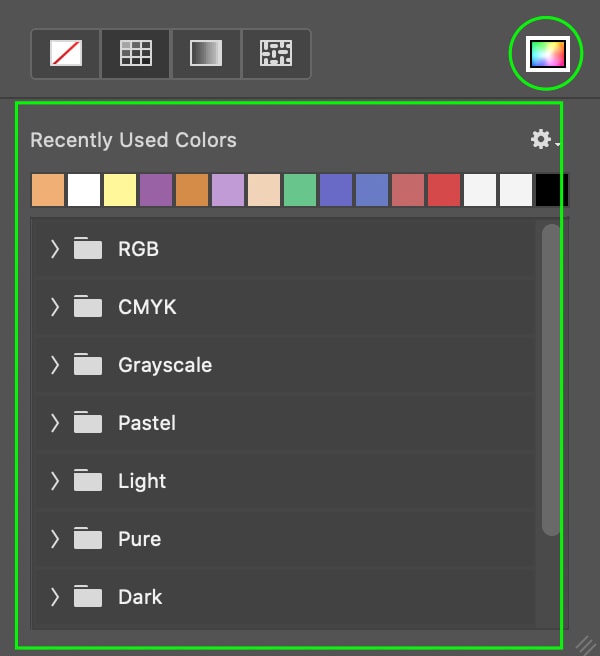Select the Solid Color swatches icon
The image size is (600, 656).
point(136,53)
